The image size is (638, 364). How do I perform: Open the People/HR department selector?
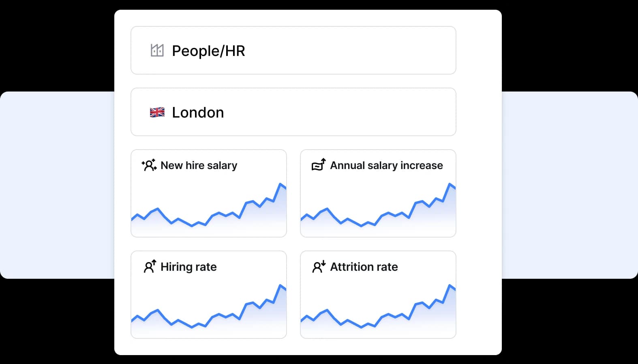coord(293,51)
